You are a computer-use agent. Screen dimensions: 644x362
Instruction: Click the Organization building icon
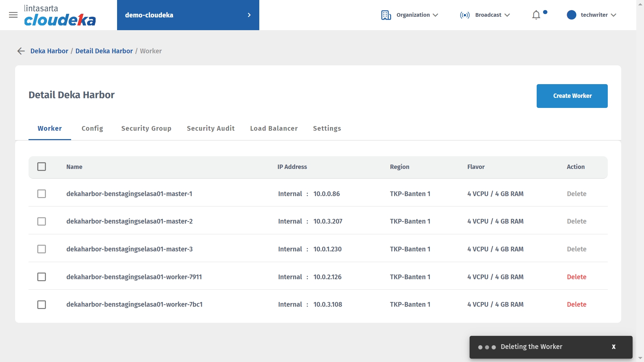[386, 15]
